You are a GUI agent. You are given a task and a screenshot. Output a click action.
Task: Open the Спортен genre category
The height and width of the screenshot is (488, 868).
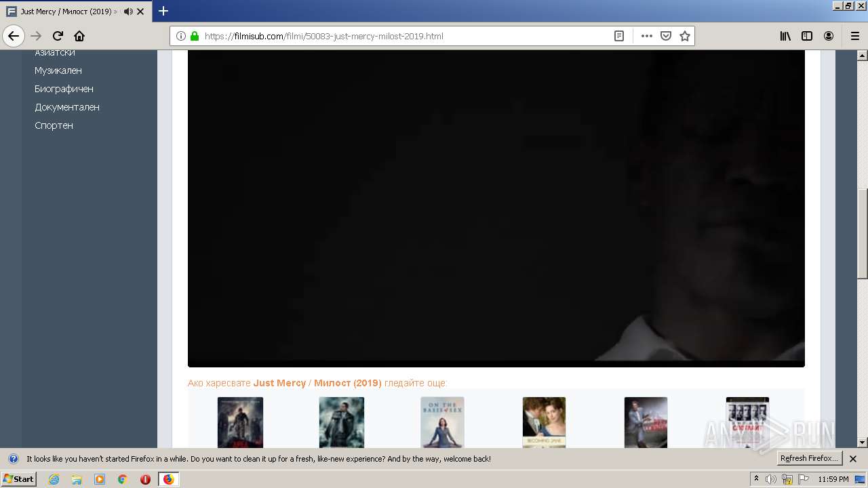pos(54,125)
